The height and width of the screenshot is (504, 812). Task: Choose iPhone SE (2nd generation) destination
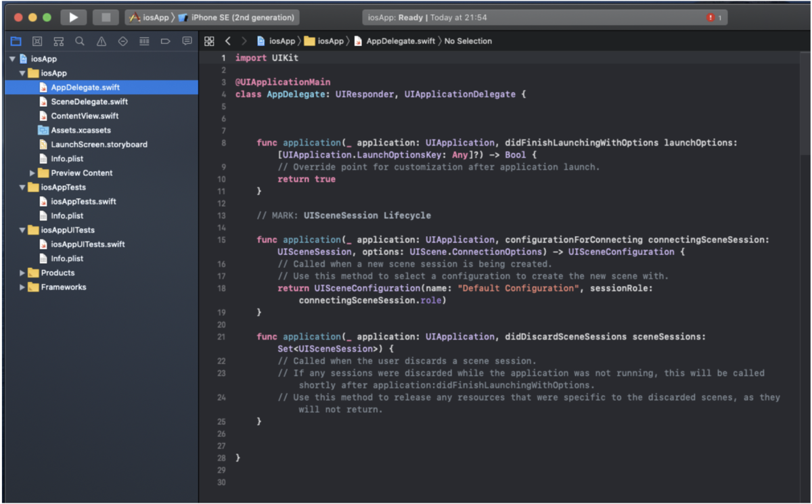[238, 18]
